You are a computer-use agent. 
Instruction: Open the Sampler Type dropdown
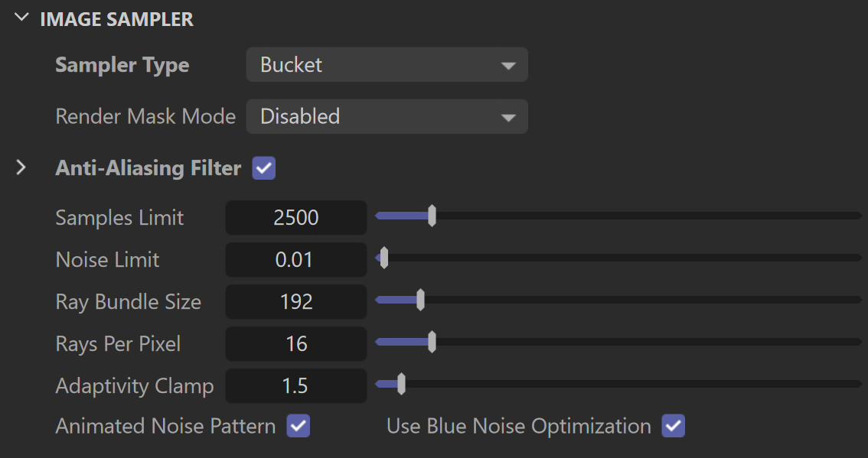[x=387, y=65]
